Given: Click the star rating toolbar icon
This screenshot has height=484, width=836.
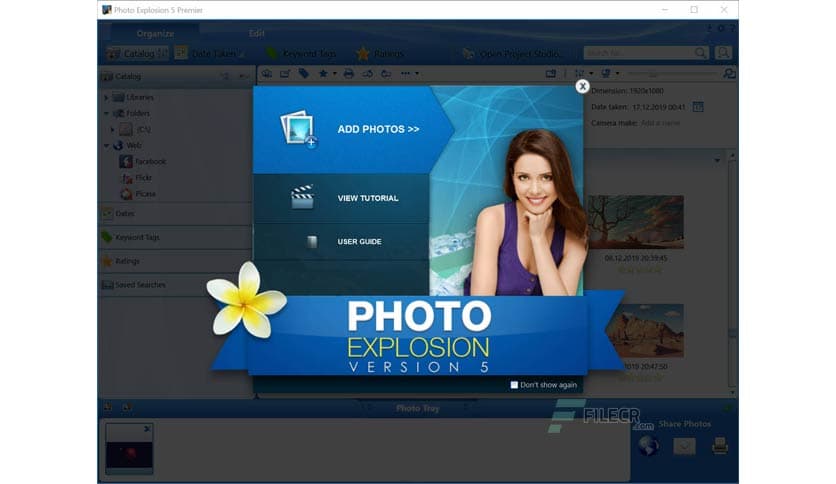Looking at the screenshot, I should (x=323, y=74).
